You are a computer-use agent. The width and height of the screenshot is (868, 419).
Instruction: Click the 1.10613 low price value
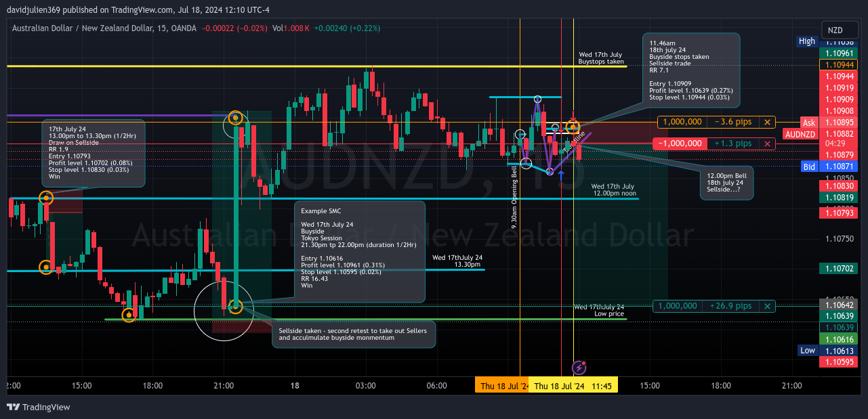tap(840, 351)
